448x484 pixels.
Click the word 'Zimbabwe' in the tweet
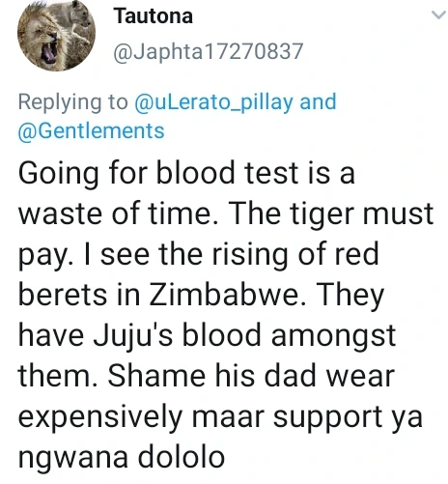point(224,295)
